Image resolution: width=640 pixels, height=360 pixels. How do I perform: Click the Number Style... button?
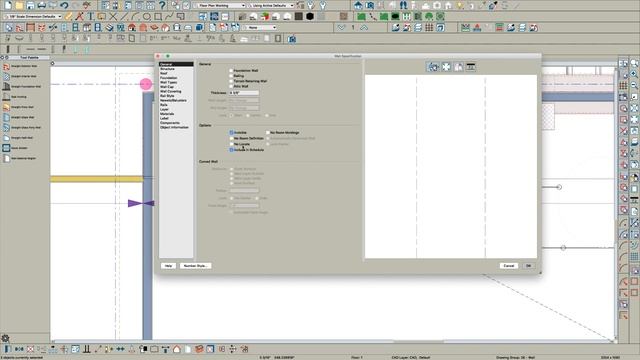(195, 266)
